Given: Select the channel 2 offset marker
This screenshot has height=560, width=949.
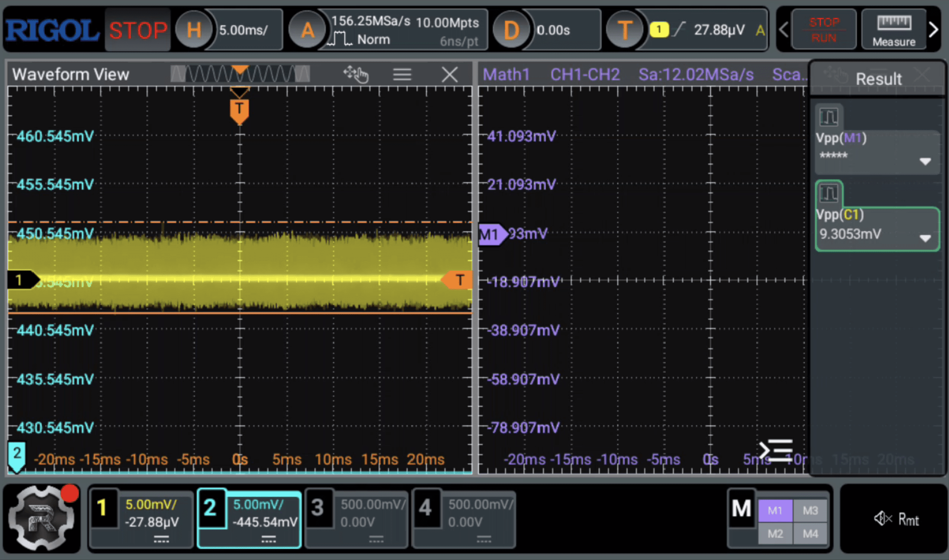Looking at the screenshot, I should click(17, 457).
